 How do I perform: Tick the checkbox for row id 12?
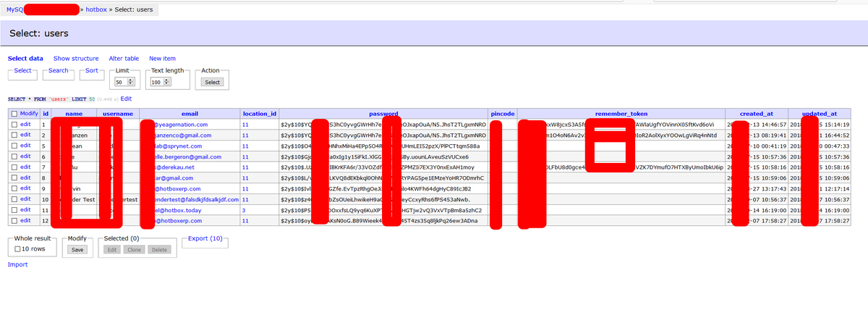point(14,220)
